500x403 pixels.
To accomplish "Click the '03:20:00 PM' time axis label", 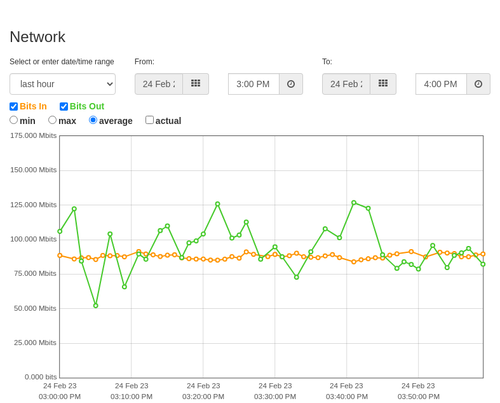I will coord(203,397).
